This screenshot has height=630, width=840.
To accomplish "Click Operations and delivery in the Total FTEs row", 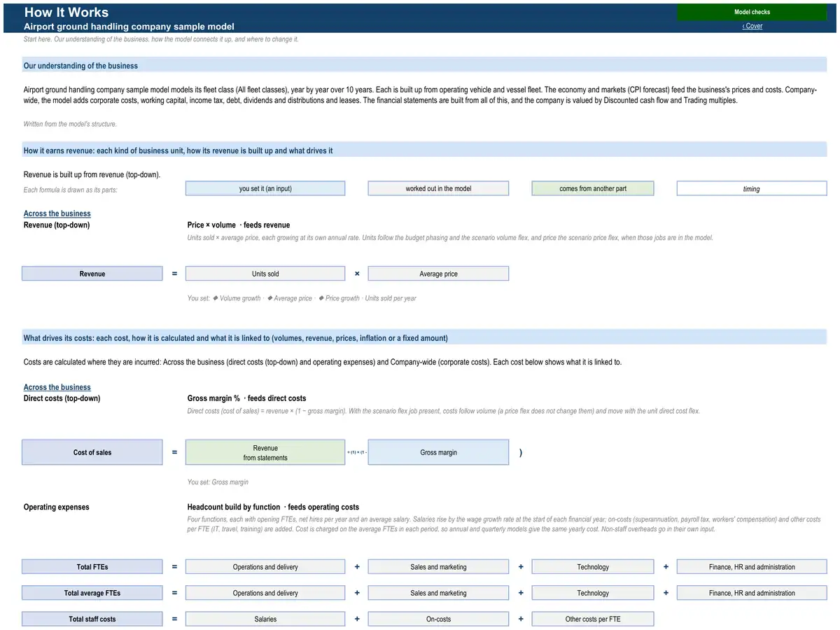I will click(265, 567).
